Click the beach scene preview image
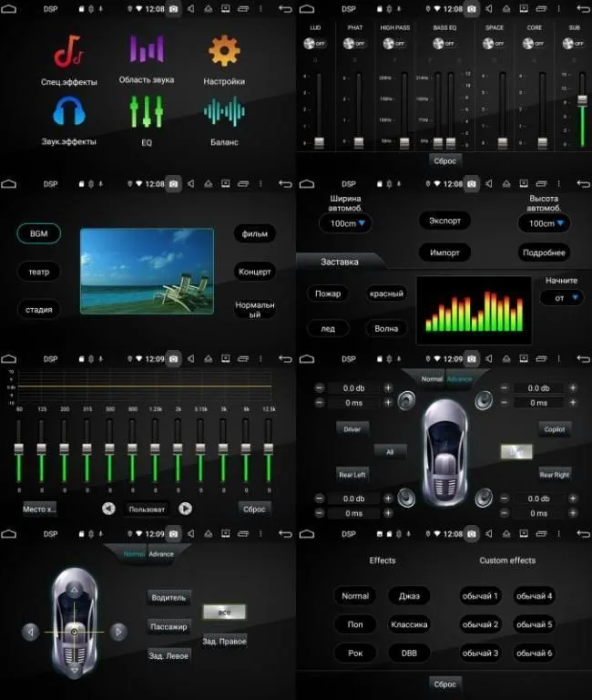This screenshot has height=700, width=592. pos(147,271)
